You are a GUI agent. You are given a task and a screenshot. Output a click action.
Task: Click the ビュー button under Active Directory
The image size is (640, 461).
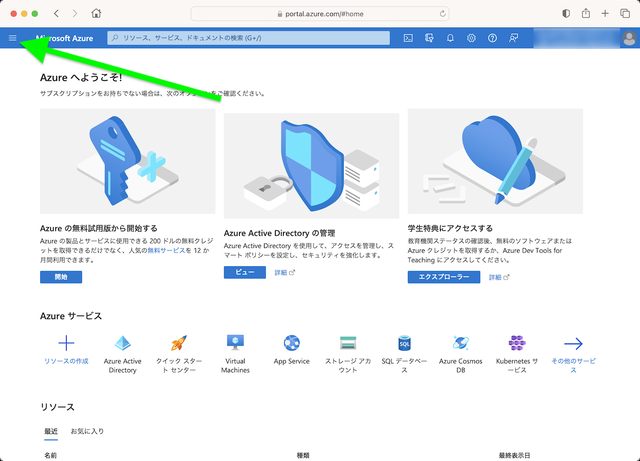tap(244, 272)
